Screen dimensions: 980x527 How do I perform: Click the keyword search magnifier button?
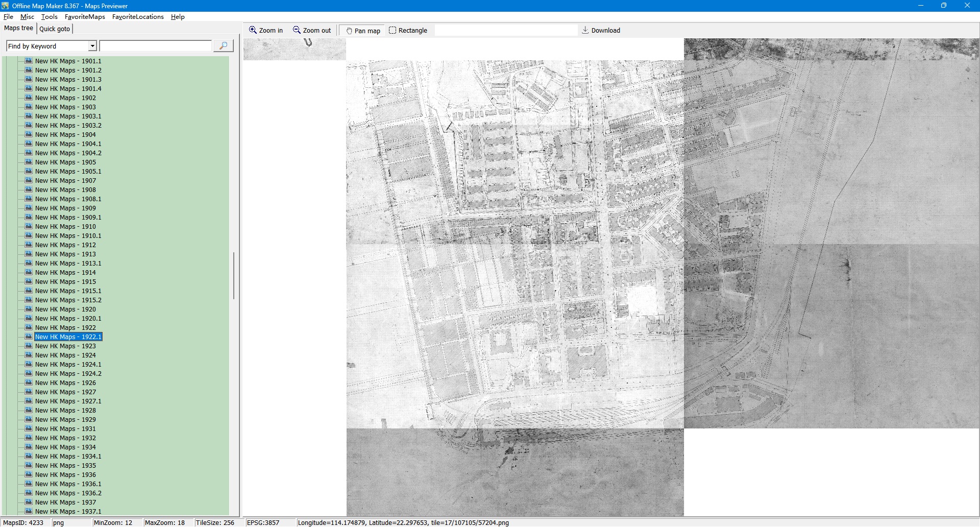(x=223, y=46)
